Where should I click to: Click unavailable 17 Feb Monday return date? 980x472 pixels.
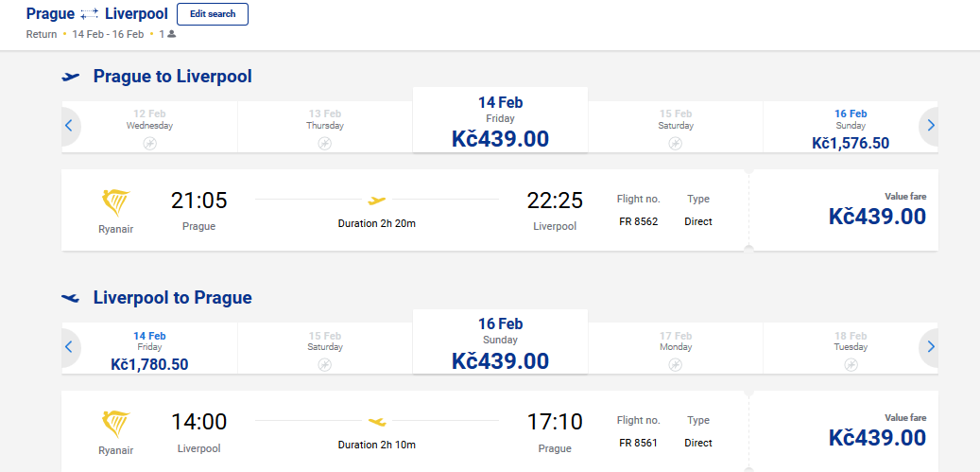676,349
